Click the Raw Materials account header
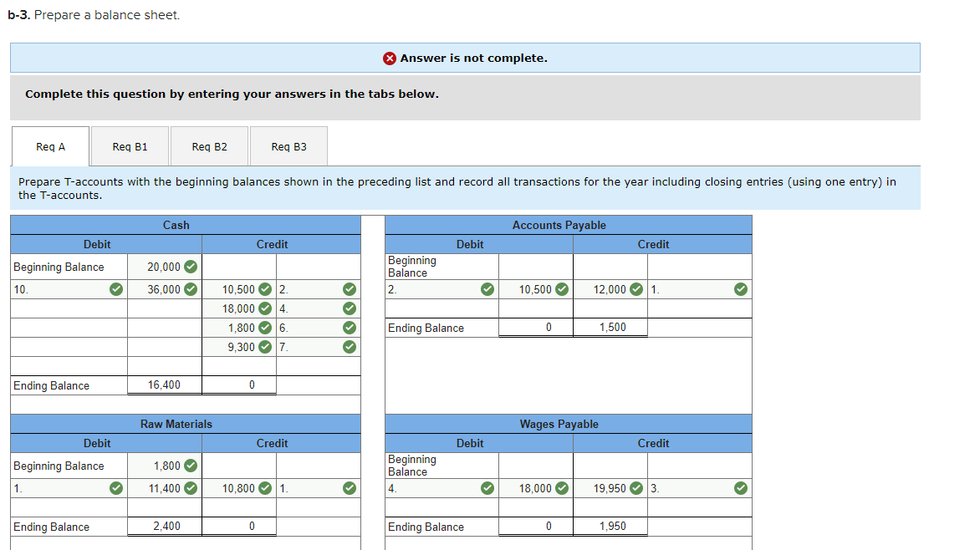 (186, 424)
